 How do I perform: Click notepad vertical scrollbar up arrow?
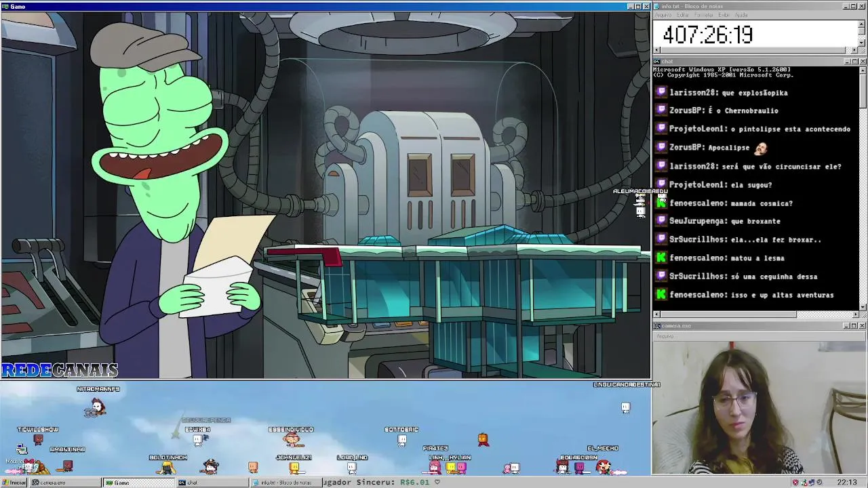(862, 23)
